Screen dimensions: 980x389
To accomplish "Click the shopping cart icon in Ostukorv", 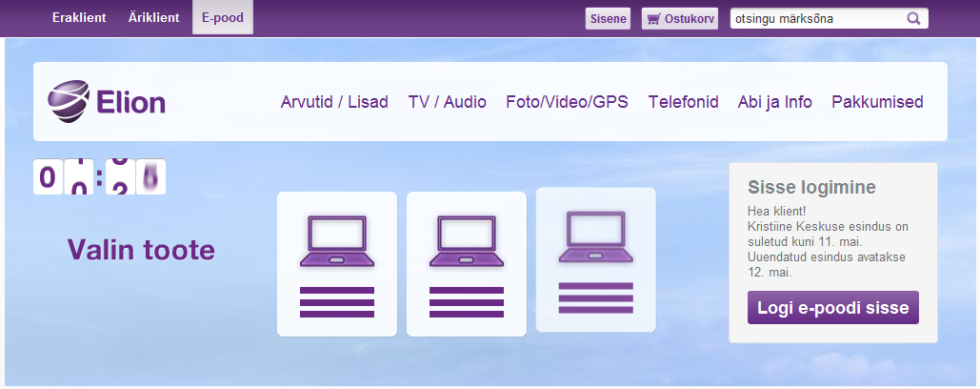I will (x=653, y=19).
